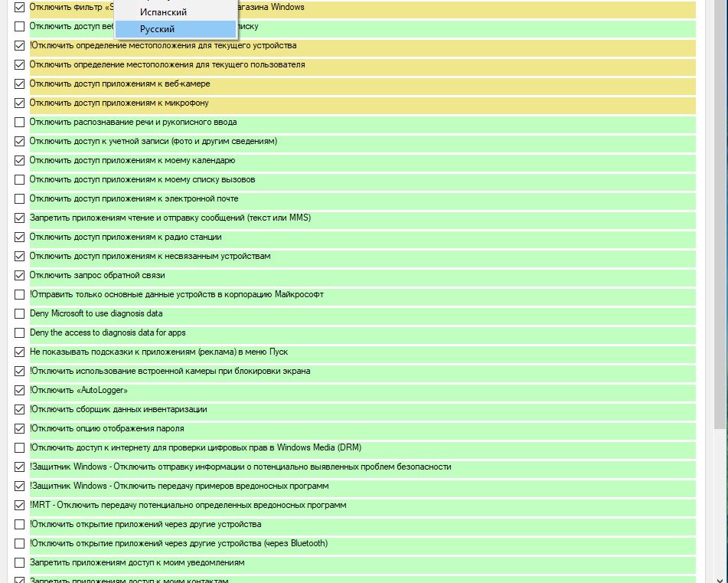Click text '!Отключить сборщик данных инвентаризации'
Image resolution: width=728 pixels, height=583 pixels.
[119, 409]
